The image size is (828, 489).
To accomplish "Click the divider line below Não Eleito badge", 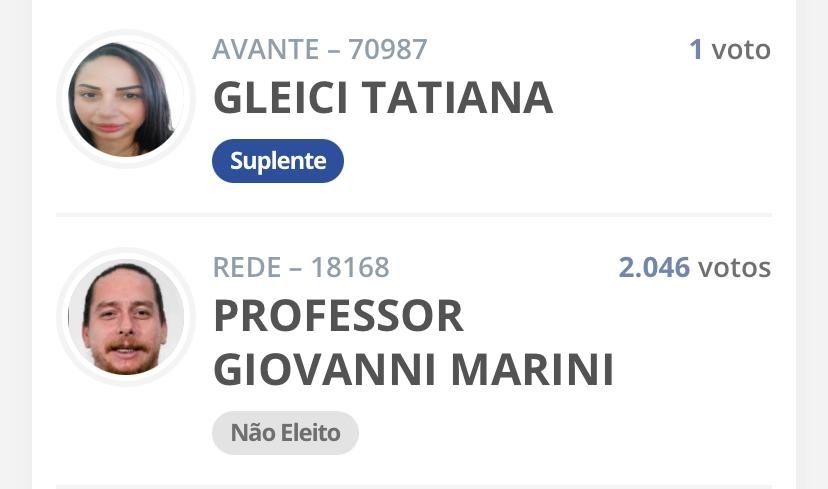I will coord(414,485).
